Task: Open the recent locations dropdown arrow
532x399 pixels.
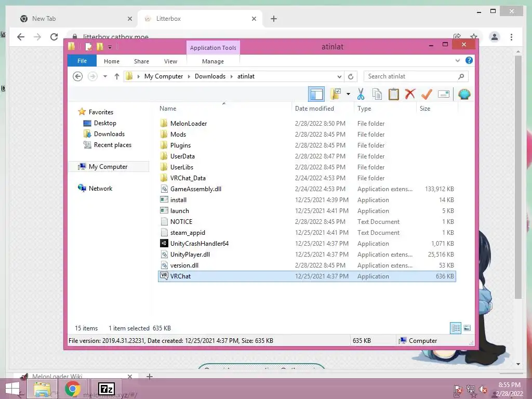Action: pos(105,76)
